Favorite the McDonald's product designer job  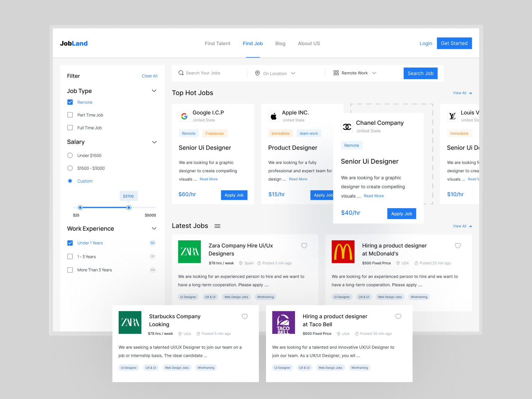click(x=458, y=246)
